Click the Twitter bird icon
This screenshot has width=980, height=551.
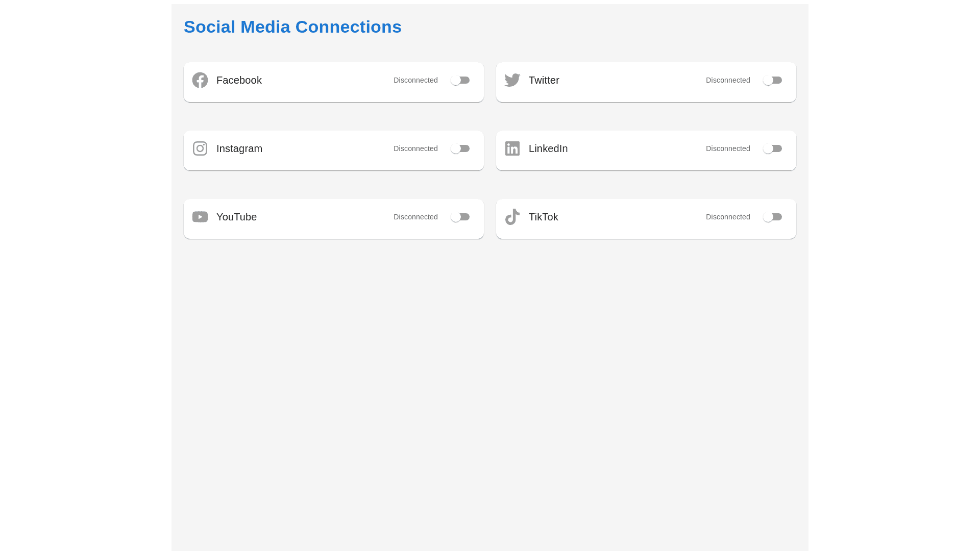512,80
